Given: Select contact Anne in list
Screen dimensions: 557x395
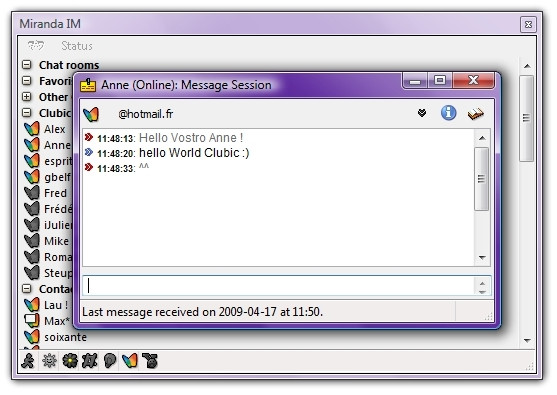Looking at the screenshot, I should (x=57, y=145).
